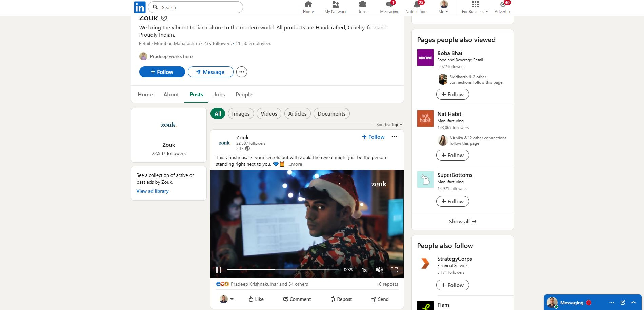This screenshot has width=644, height=310.
Task: Open Notifications bell
Action: click(x=417, y=7)
